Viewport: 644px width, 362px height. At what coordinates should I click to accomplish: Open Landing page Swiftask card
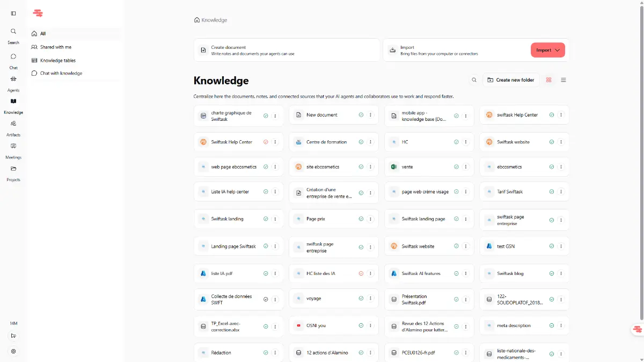(x=239, y=246)
